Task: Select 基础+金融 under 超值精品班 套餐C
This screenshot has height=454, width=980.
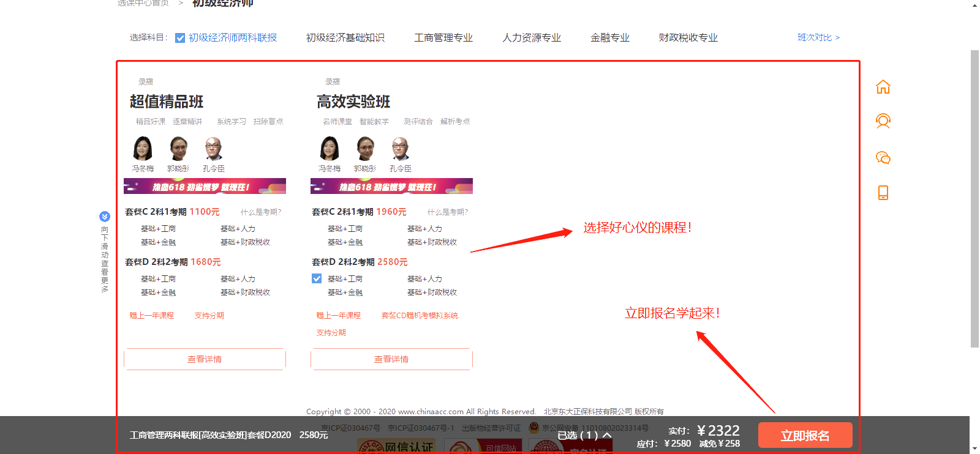Action: 158,242
